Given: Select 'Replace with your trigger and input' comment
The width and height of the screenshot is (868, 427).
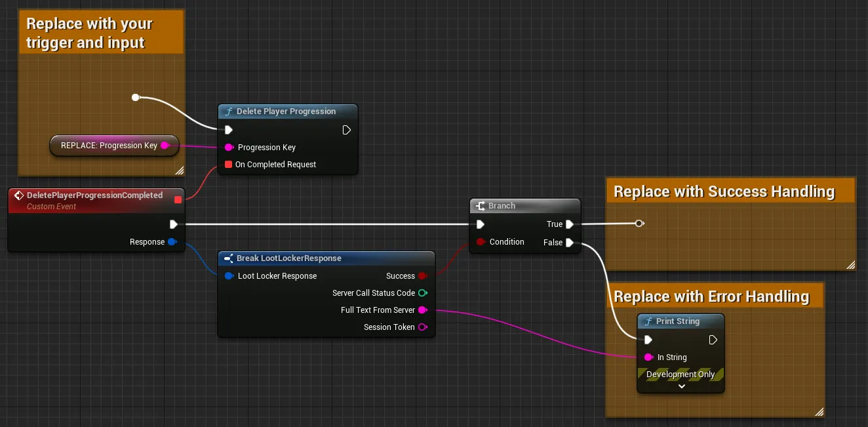Looking at the screenshot, I should pos(102,33).
